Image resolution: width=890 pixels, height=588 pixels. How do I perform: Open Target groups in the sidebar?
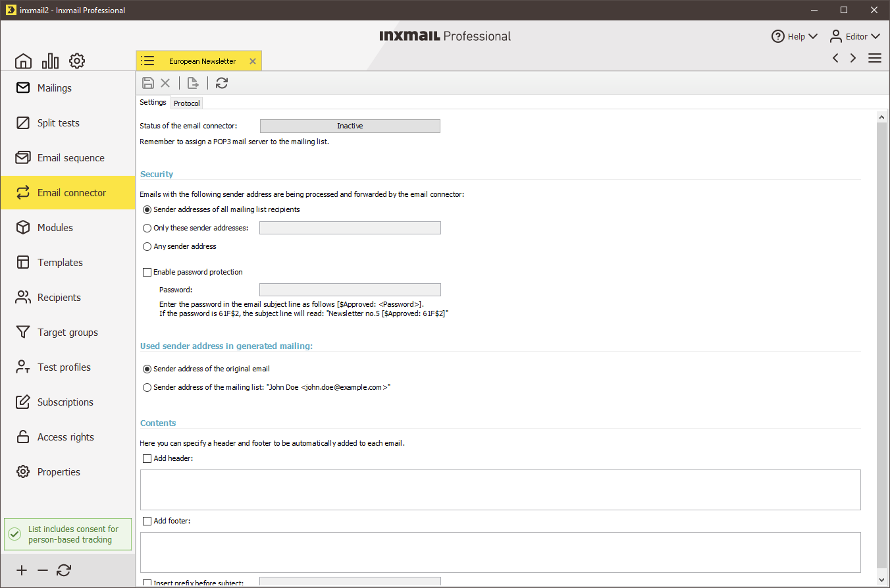[68, 332]
